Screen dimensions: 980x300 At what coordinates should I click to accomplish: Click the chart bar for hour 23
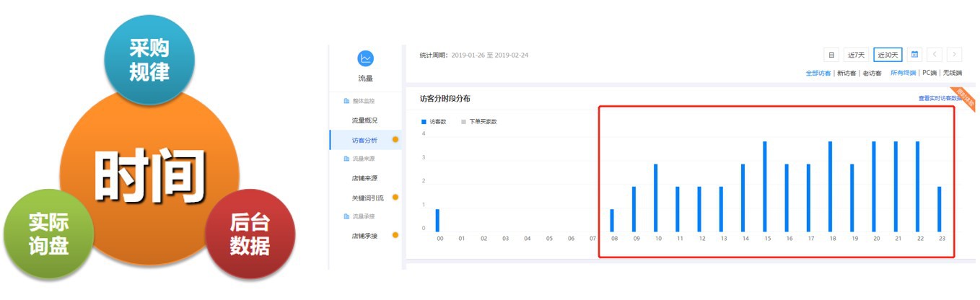click(x=940, y=209)
